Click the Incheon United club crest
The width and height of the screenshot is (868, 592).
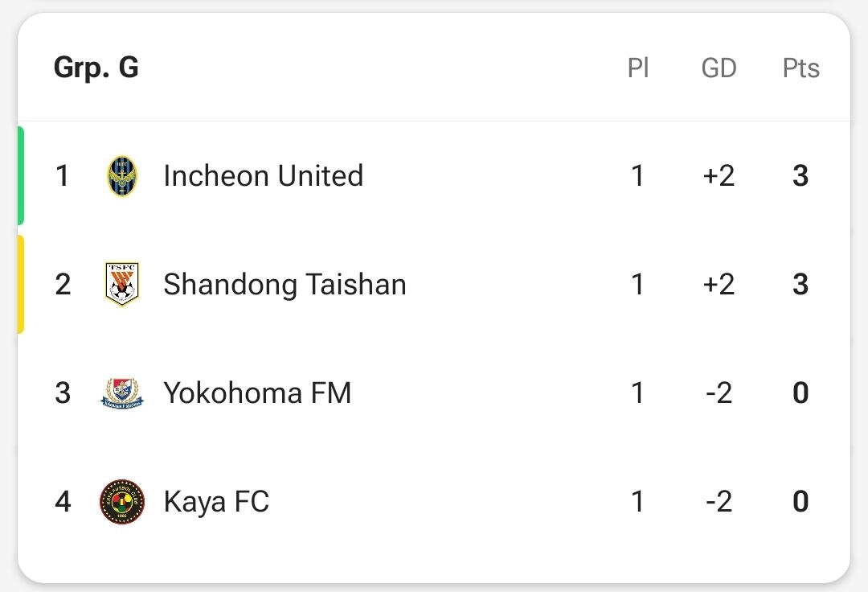tap(122, 176)
